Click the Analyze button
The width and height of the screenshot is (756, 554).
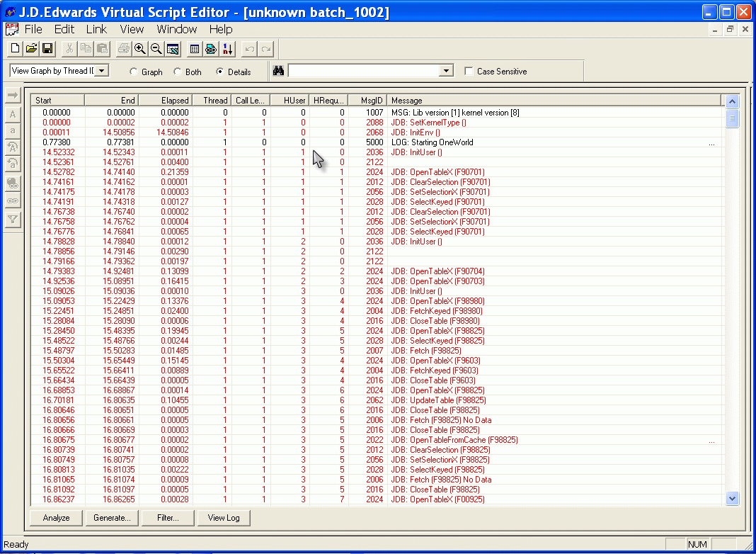tap(56, 518)
